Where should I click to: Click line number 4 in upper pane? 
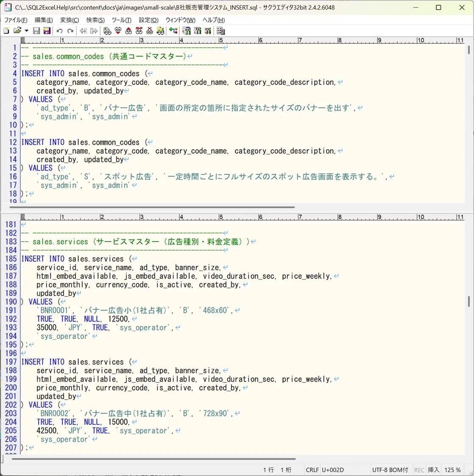click(14, 73)
